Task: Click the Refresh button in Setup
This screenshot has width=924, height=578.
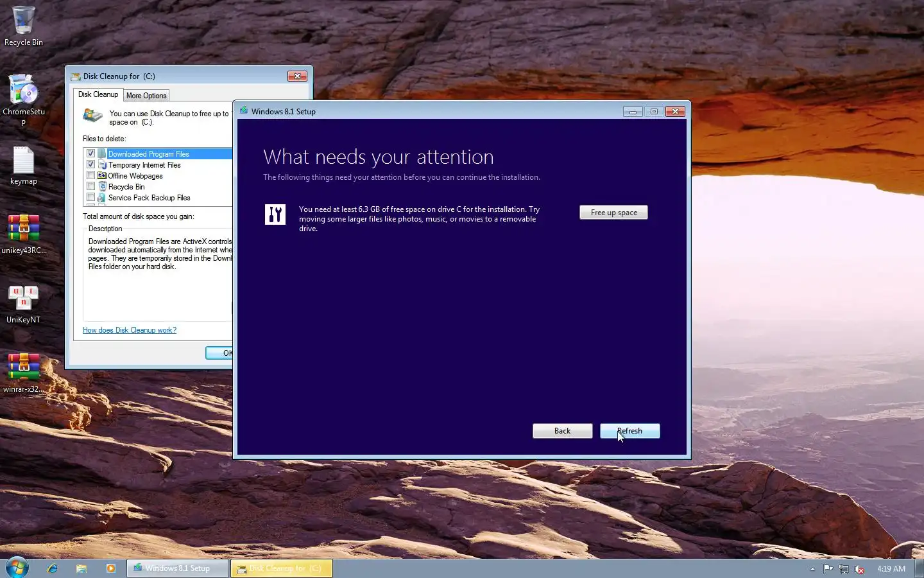Action: (629, 431)
